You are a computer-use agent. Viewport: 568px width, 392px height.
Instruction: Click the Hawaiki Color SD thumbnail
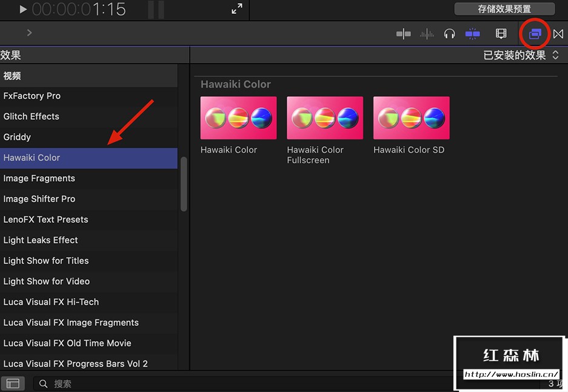pos(412,118)
